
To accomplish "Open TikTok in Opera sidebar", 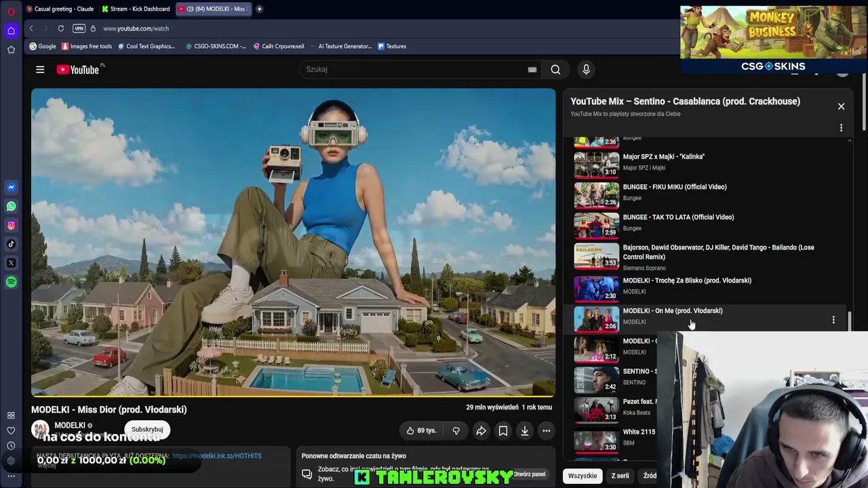I will tap(11, 244).
